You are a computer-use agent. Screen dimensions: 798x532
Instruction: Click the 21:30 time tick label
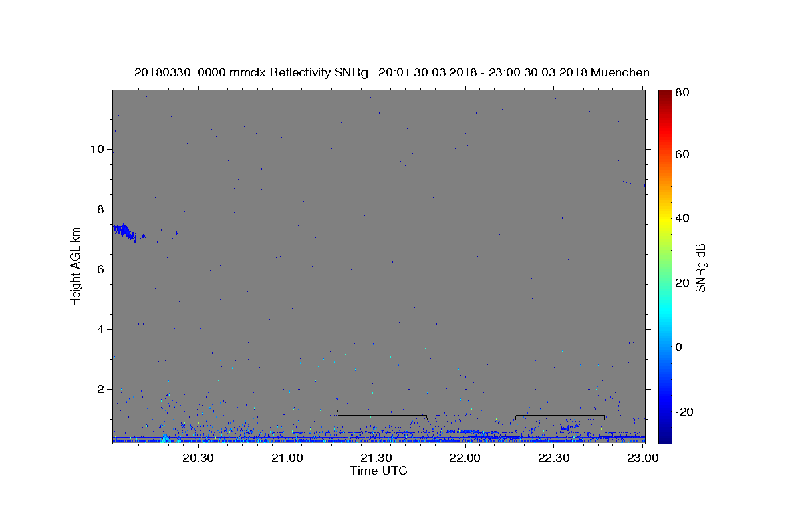[376, 458]
